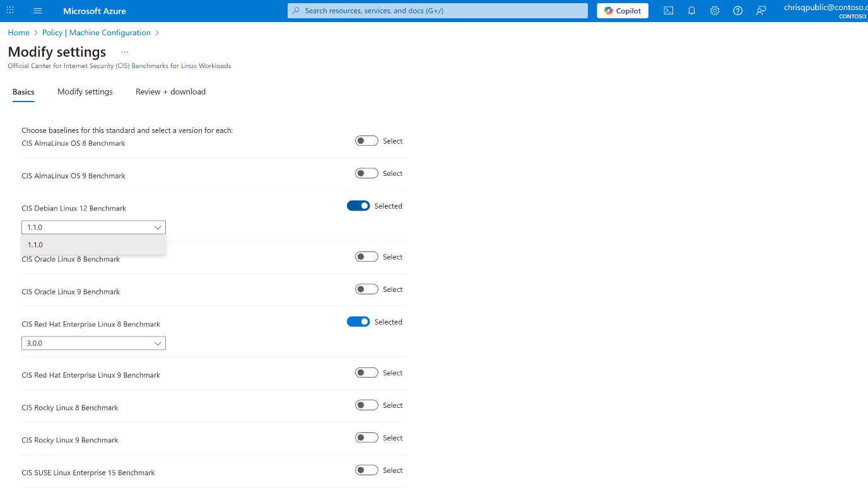Screen dimensions: 868x491
Task: Enable the CIS Oracle Linux 8 Benchmark toggle
Action: (367, 257)
